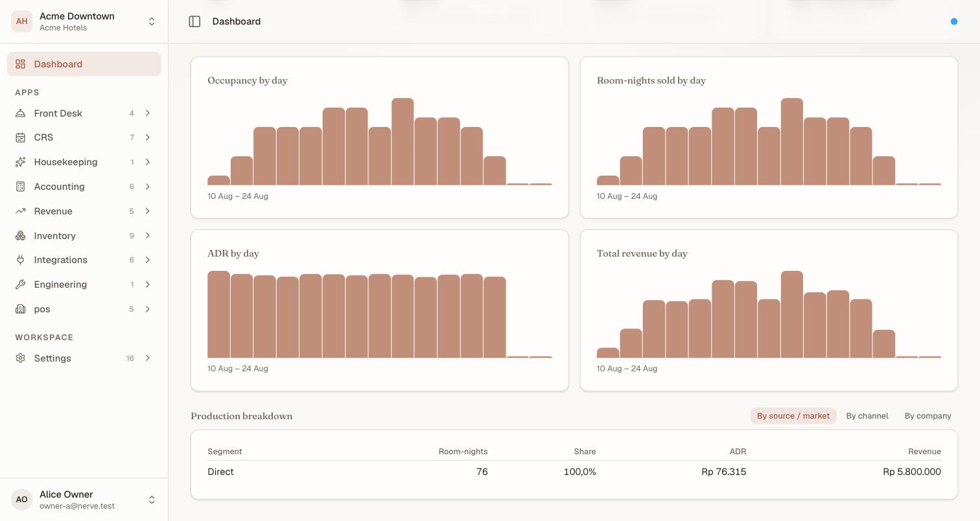Screen dimensions: 980x521
Task: Click the Segment column header
Action: point(225,452)
